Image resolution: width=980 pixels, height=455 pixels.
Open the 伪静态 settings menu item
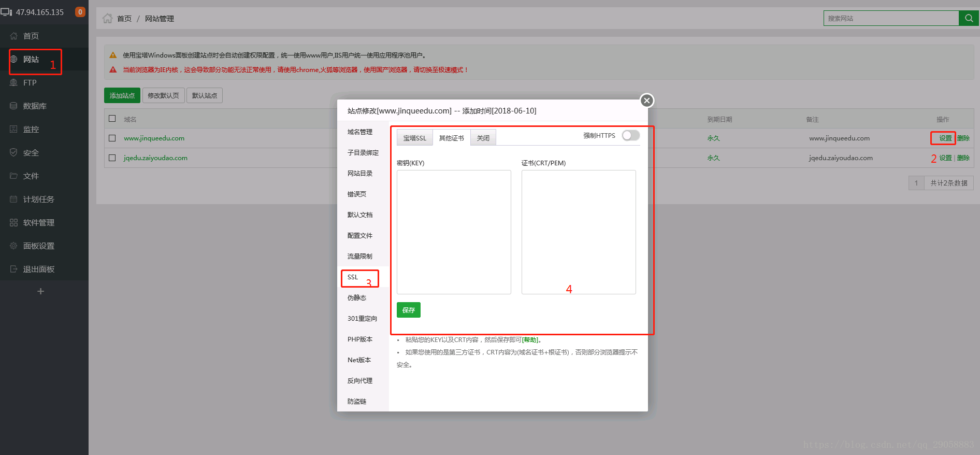357,298
